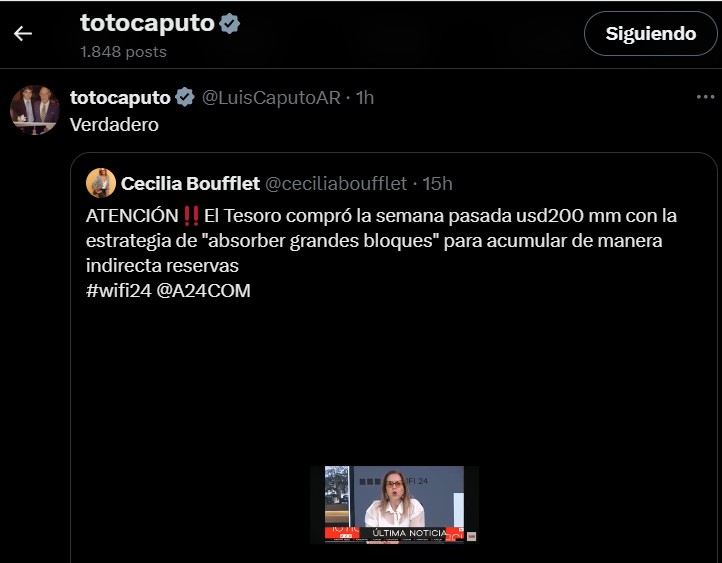Click the 1.848 posts count
Screen dimensions: 722x563
[x=123, y=52]
